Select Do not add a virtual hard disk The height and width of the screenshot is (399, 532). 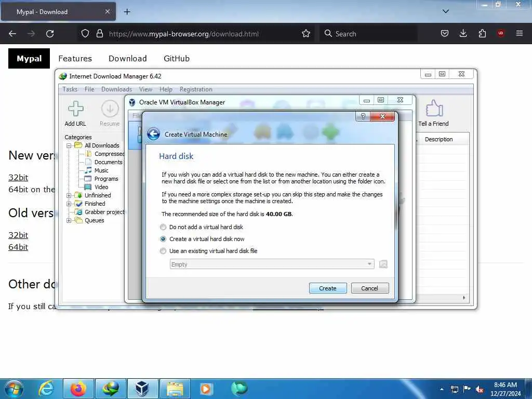(163, 227)
